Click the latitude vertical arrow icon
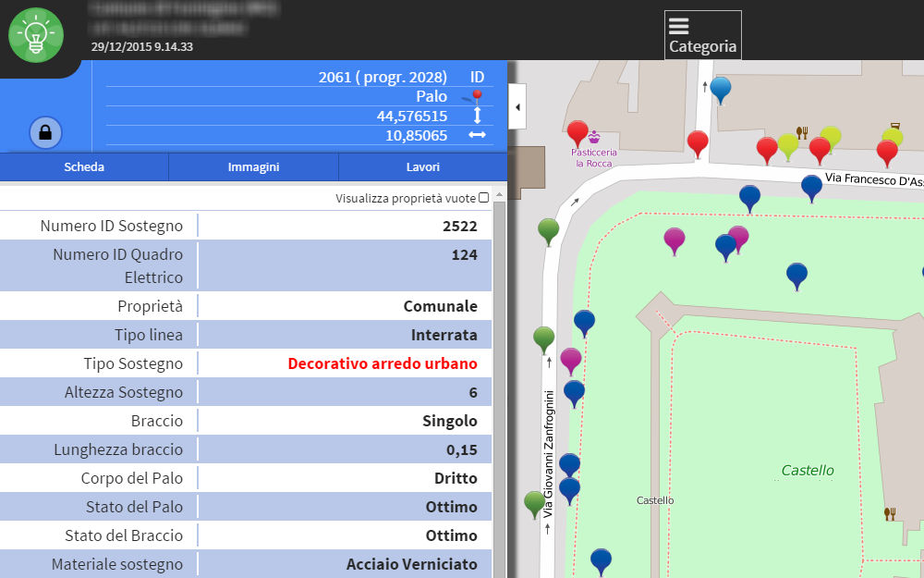The image size is (924, 578). (x=478, y=116)
